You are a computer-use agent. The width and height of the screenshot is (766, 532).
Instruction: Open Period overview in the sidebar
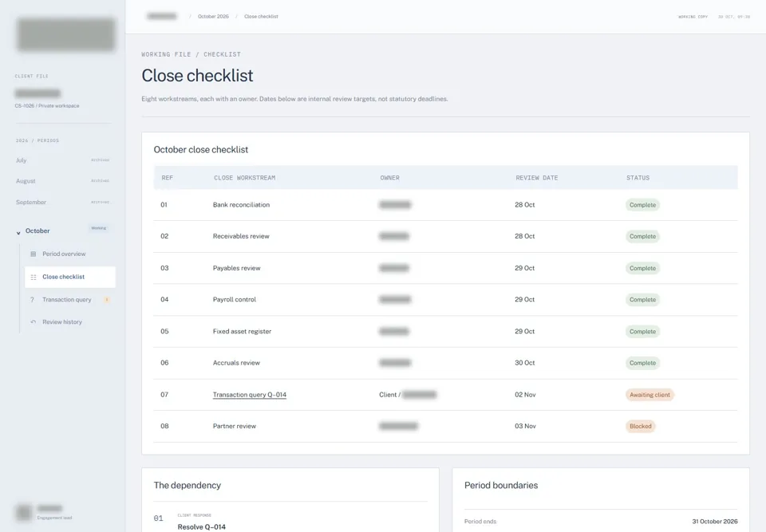click(x=64, y=254)
